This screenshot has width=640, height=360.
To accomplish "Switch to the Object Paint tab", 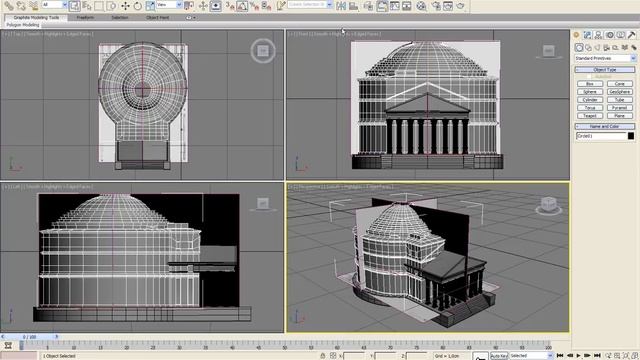I will (158, 18).
